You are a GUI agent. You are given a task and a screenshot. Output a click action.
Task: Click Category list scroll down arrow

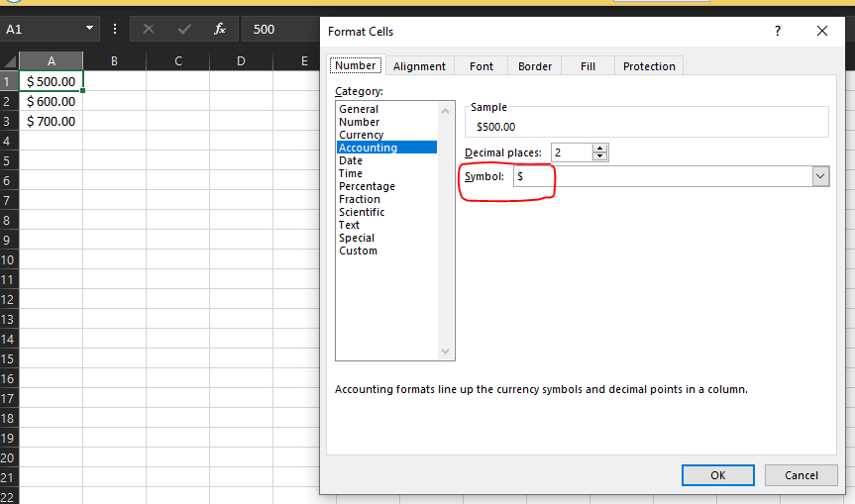click(446, 351)
